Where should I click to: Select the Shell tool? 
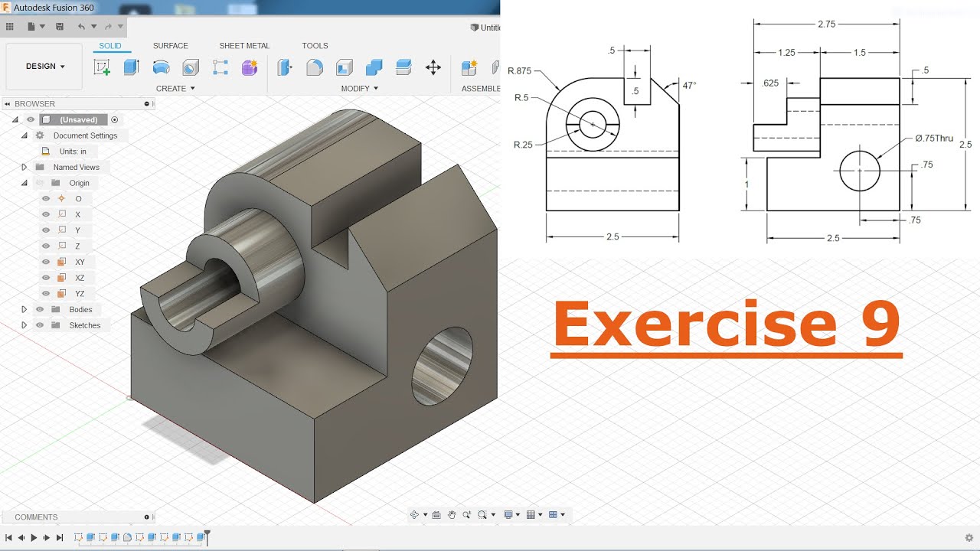(345, 67)
